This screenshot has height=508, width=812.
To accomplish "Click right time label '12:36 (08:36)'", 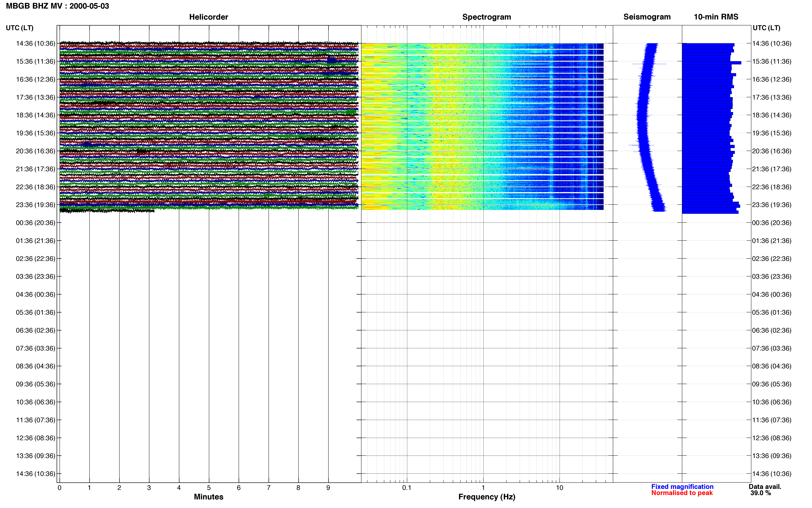I will (x=772, y=438).
